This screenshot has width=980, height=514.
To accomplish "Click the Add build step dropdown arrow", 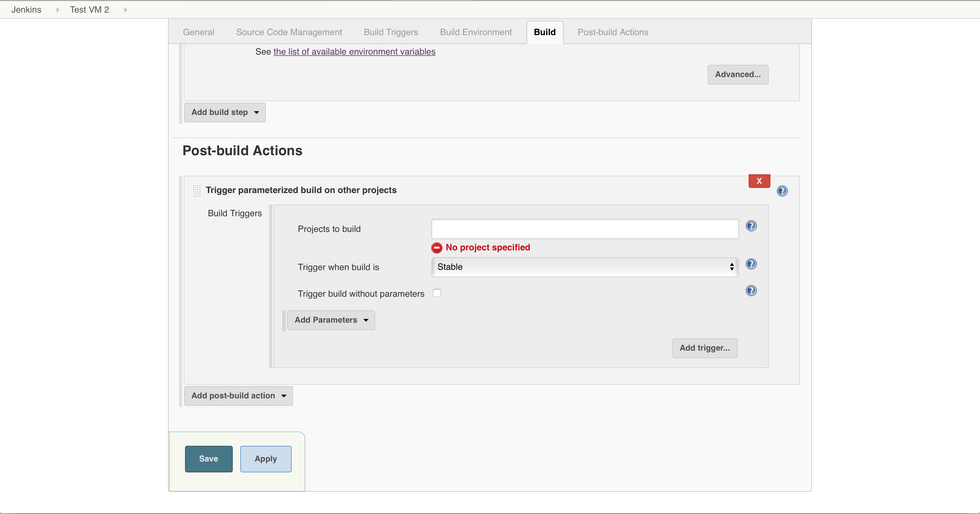I will [x=256, y=112].
